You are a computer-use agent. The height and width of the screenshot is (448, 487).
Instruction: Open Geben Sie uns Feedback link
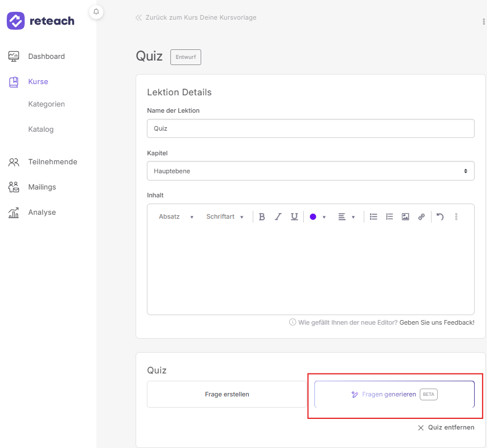coord(437,322)
